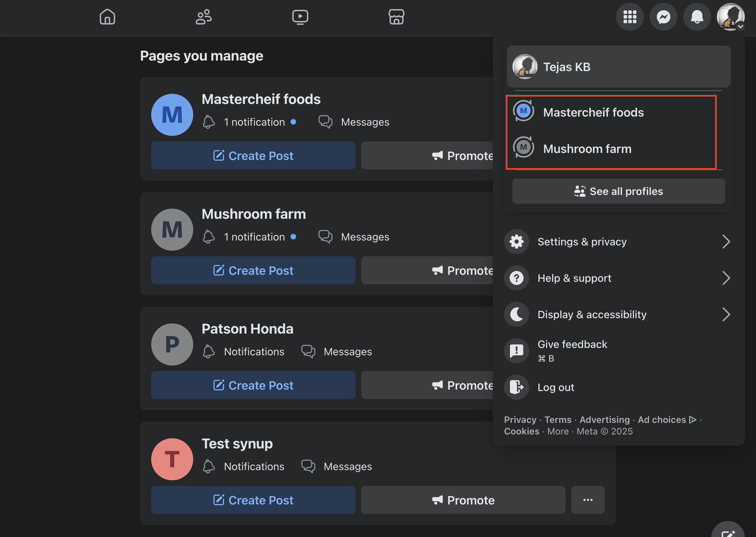
Task: Open the Marketplace storefront icon
Action: (397, 17)
